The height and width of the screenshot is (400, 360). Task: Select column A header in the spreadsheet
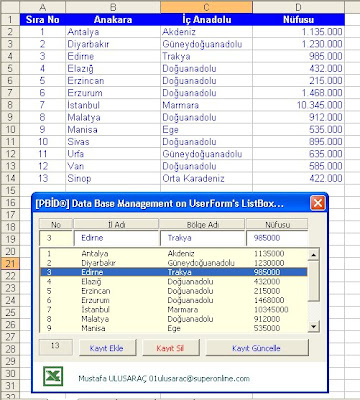pos(43,7)
